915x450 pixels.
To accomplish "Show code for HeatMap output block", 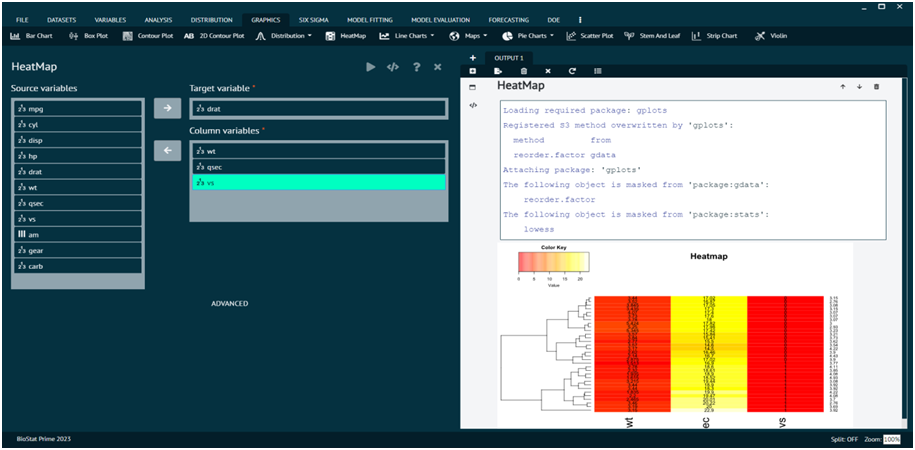I will pyautogui.click(x=473, y=106).
